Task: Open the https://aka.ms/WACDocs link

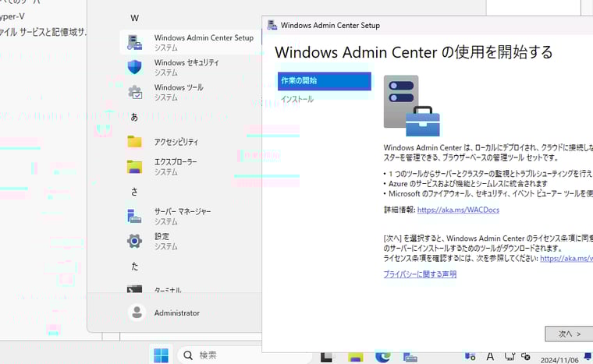Action: pyautogui.click(x=458, y=210)
